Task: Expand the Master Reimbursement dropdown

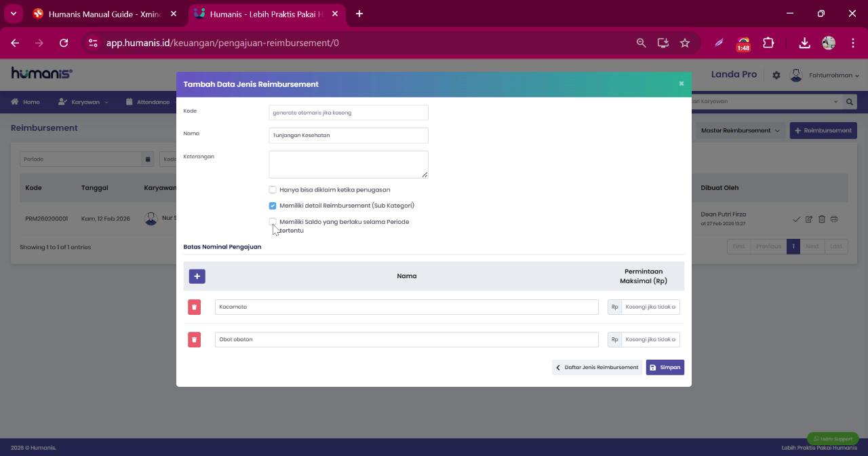Action: click(x=740, y=130)
